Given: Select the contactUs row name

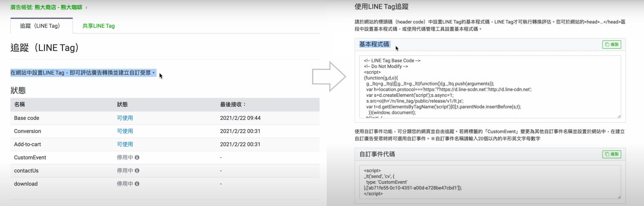Looking at the screenshot, I should [26, 171].
